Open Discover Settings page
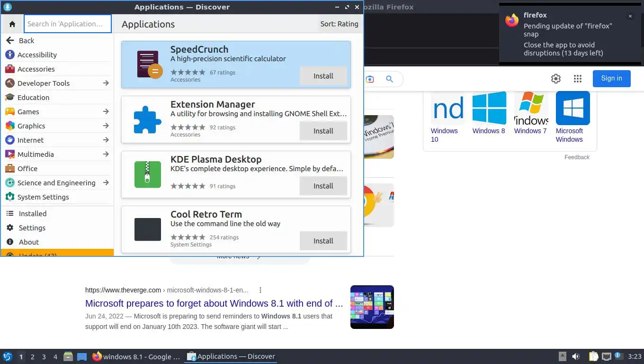Screen dimensions: 644x364 click(57, 228)
